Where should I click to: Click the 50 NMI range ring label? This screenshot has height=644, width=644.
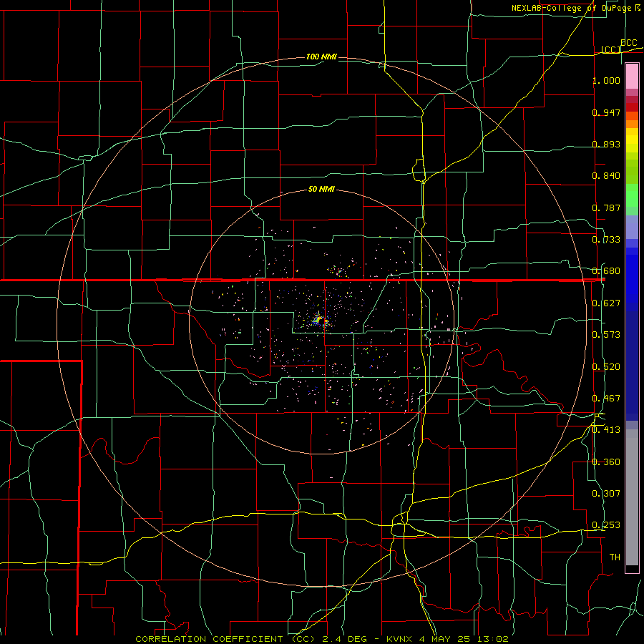[x=321, y=190]
